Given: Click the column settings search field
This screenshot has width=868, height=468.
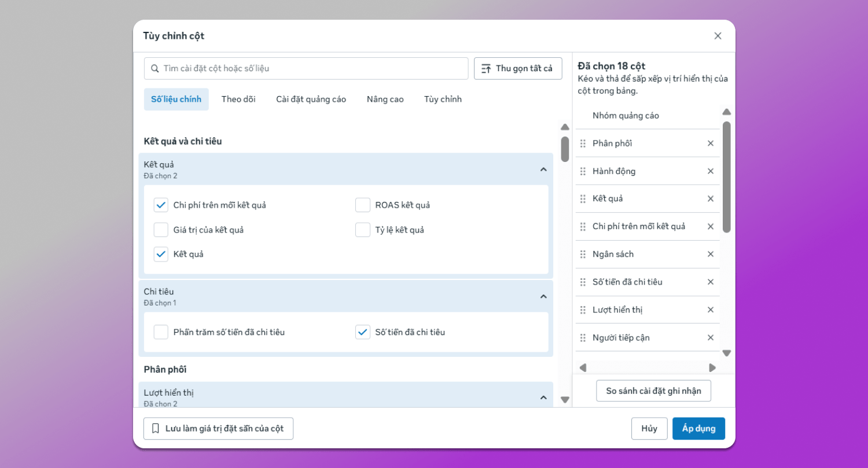Looking at the screenshot, I should tap(312, 68).
